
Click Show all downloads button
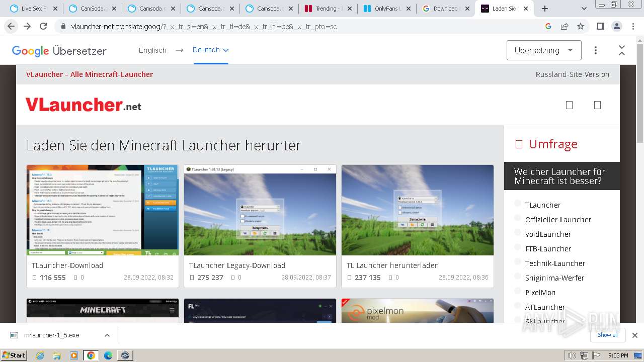(608, 335)
